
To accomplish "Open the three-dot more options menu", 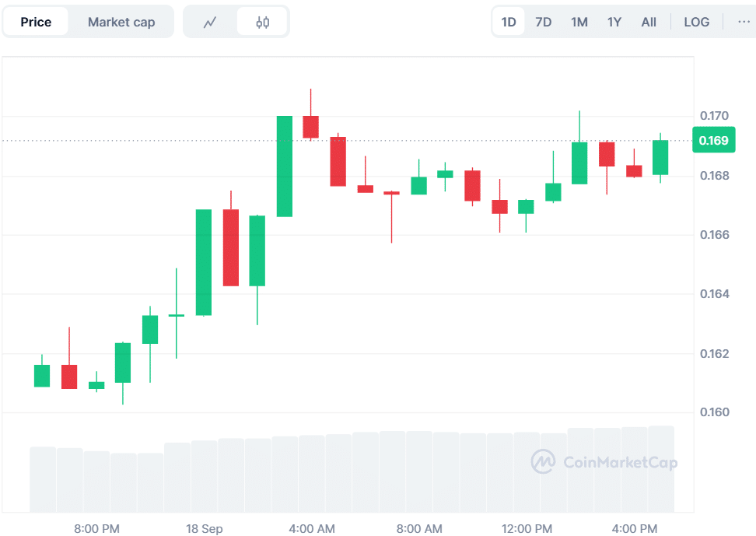I will [744, 22].
